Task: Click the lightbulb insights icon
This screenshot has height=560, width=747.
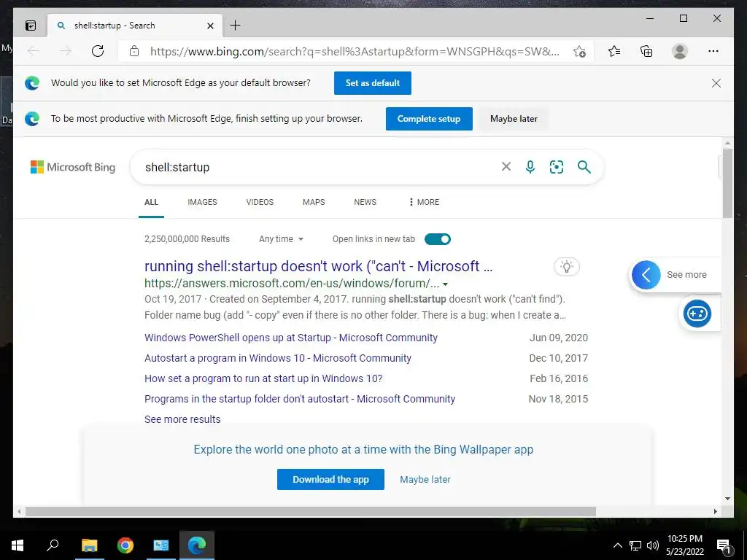Action: (x=566, y=267)
